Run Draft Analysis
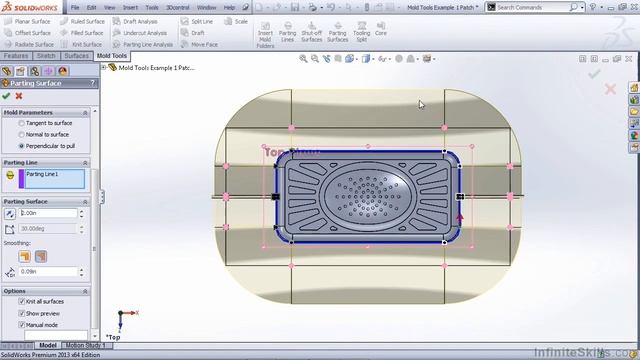640x360 pixels. click(x=135, y=21)
